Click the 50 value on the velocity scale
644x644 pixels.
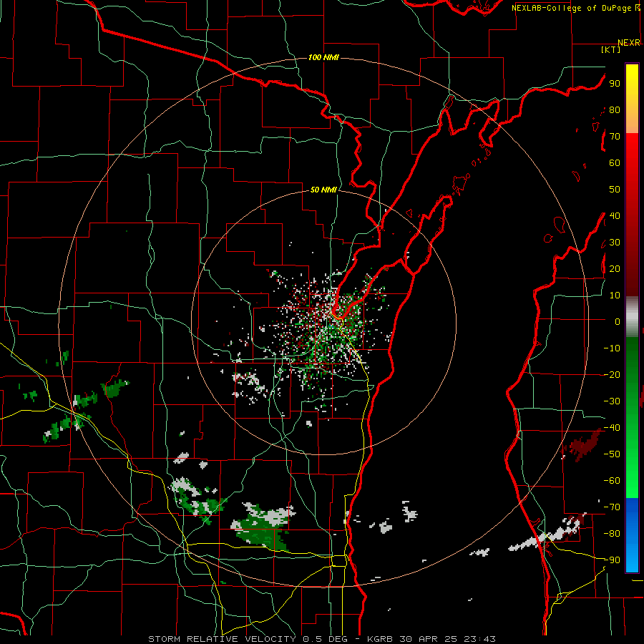coord(615,190)
